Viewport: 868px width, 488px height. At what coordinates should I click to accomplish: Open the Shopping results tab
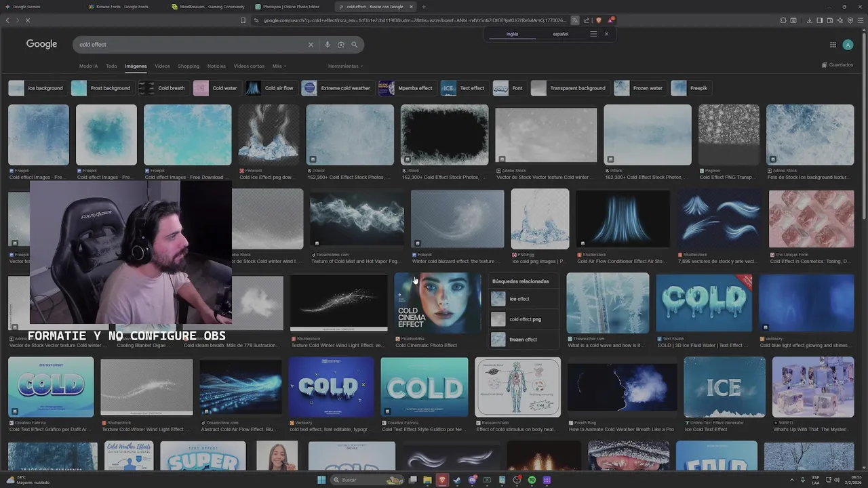click(189, 66)
